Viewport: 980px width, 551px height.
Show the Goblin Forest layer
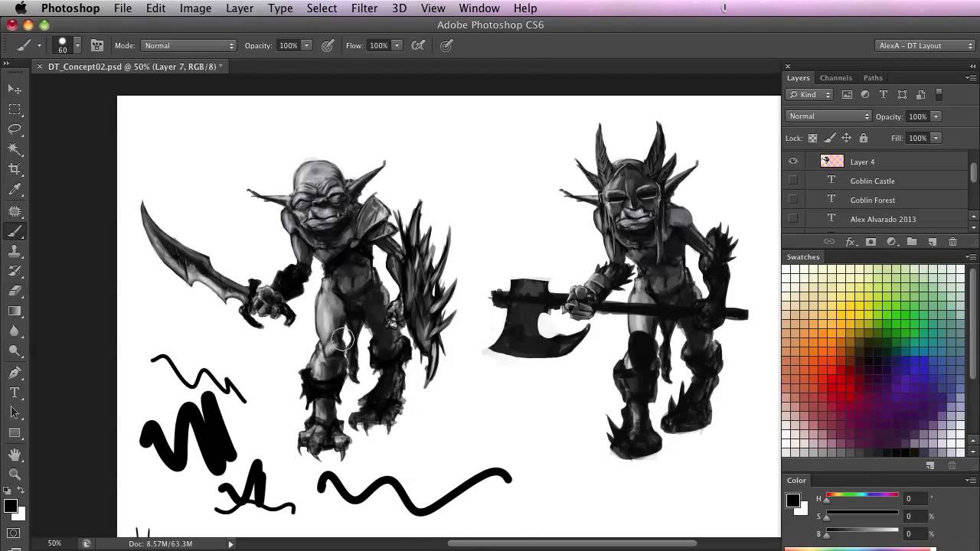[x=793, y=200]
